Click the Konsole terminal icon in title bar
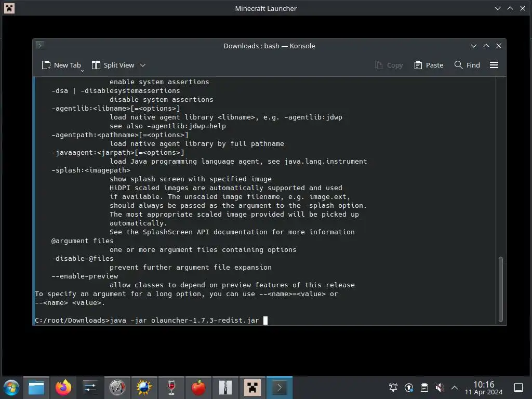Viewport: 532px width, 399px height. tap(39, 45)
